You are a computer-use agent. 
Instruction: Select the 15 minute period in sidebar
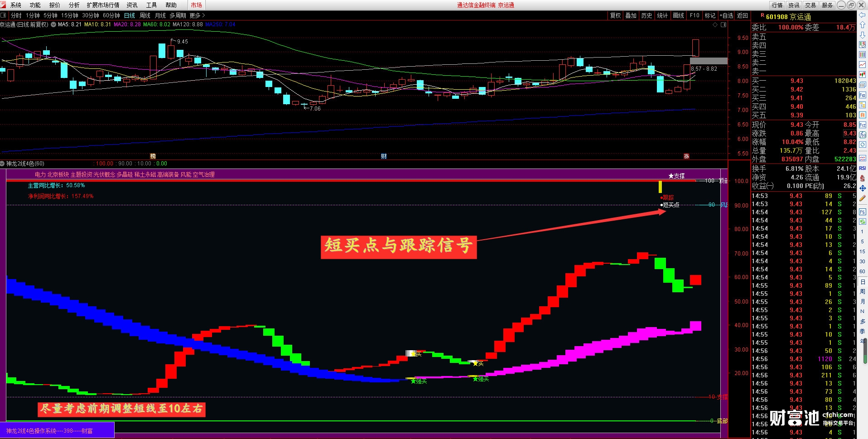click(x=862, y=251)
